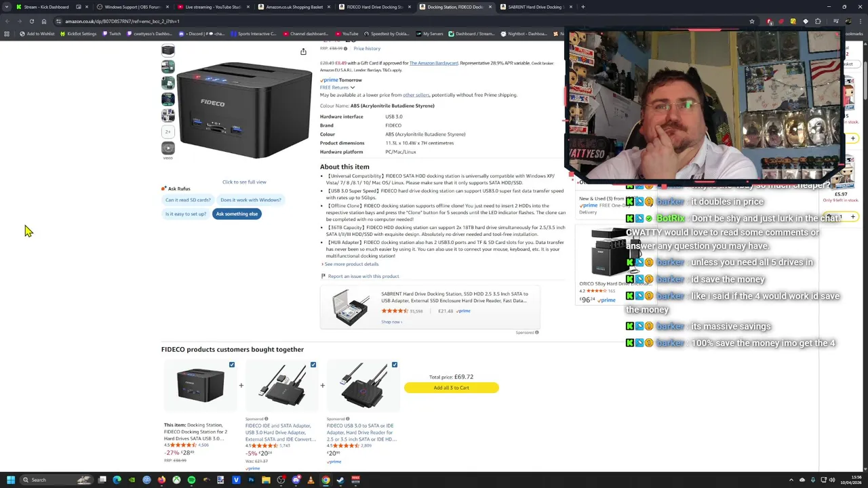Image resolution: width=868 pixels, height=488 pixels.
Task: Click the browser back arrow
Action: point(7,21)
